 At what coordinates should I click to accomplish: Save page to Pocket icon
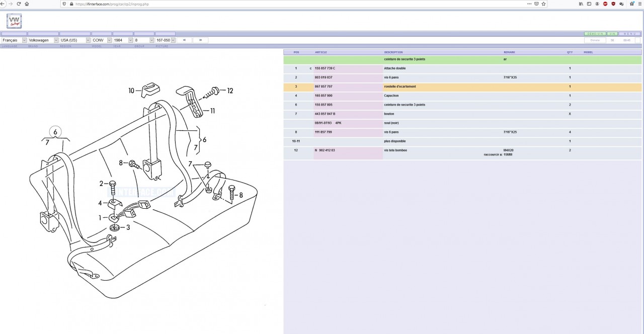tap(536, 4)
